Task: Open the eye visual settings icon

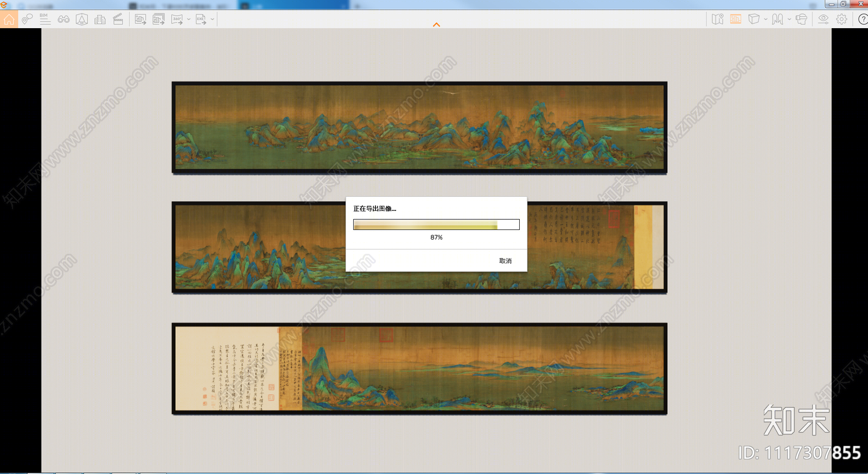Action: [x=823, y=20]
